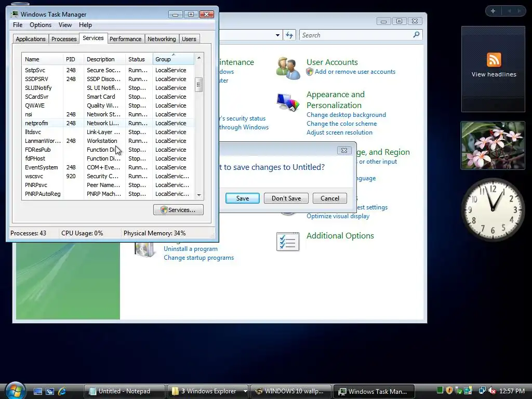Click the User Accounts people icon
This screenshot has width=532, height=399.
[288, 68]
